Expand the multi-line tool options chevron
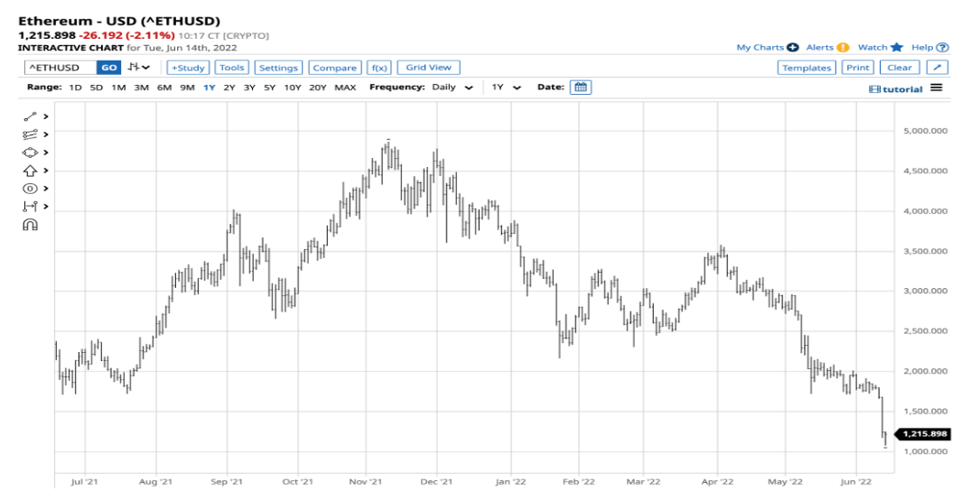Screen dimensions: 980x501 (x=46, y=135)
